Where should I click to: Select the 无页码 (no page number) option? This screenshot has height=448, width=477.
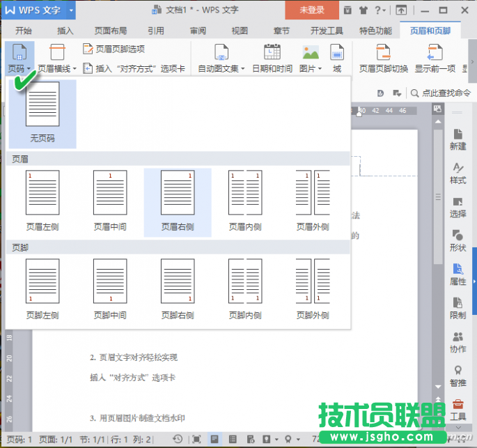click(42, 113)
